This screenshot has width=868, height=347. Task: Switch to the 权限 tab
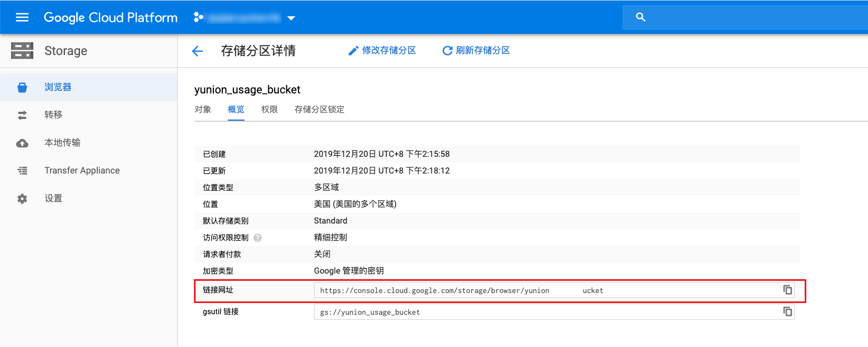pyautogui.click(x=270, y=110)
